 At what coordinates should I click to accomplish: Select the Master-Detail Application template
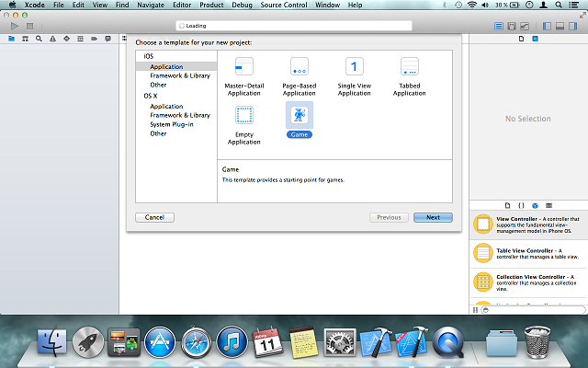pyautogui.click(x=244, y=76)
